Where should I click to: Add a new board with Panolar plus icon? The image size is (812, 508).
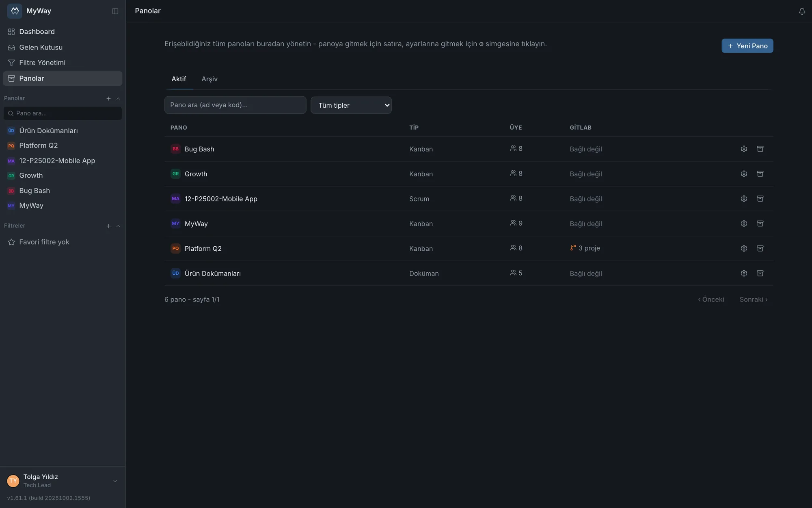[108, 98]
